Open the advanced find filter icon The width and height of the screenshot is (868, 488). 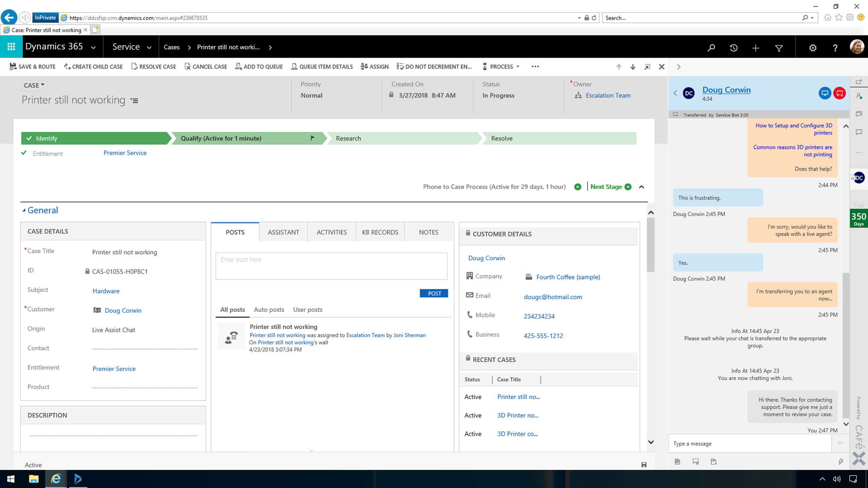779,48
